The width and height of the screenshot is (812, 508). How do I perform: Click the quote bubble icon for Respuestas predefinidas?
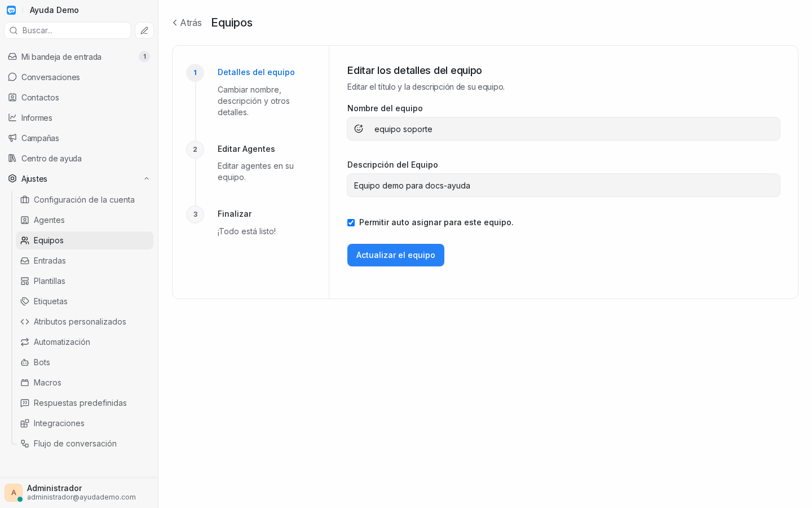click(25, 403)
